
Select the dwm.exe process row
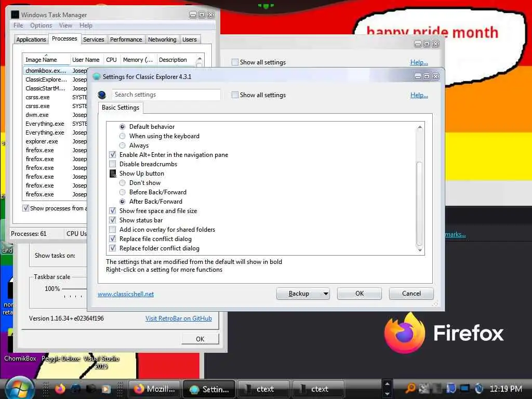click(x=56, y=115)
